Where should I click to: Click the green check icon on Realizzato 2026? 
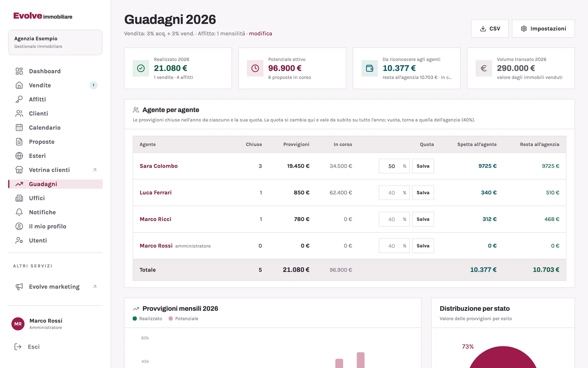pos(141,69)
